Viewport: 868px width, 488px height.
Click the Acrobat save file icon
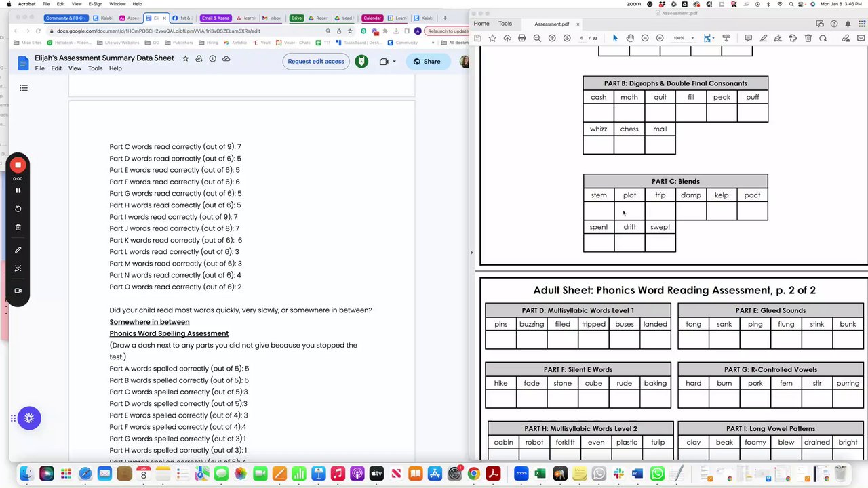pyautogui.click(x=477, y=38)
